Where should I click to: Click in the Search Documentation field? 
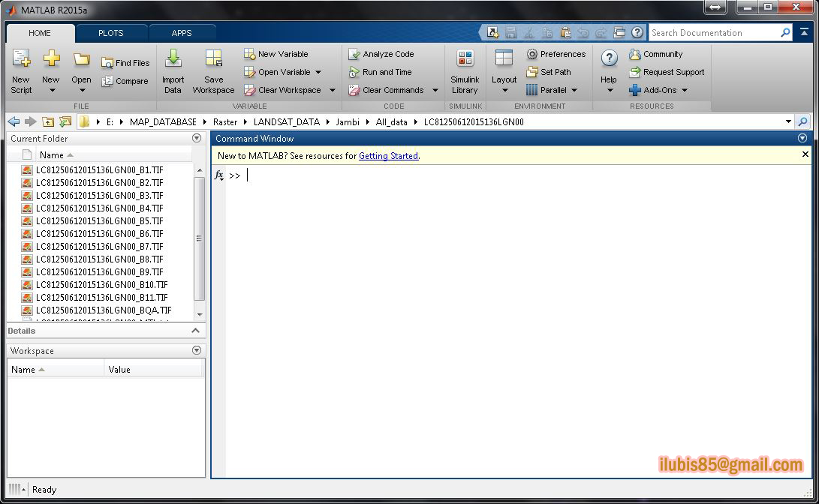pyautogui.click(x=713, y=32)
